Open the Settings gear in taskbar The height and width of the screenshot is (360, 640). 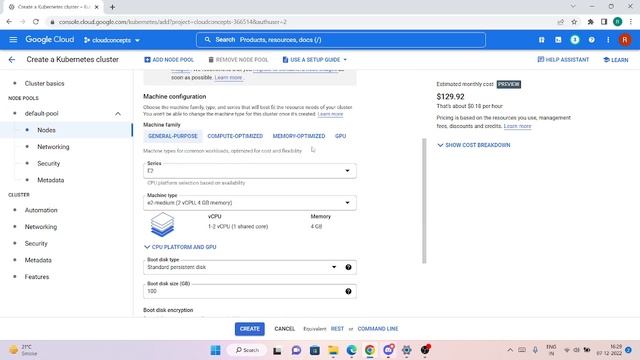click(407, 350)
